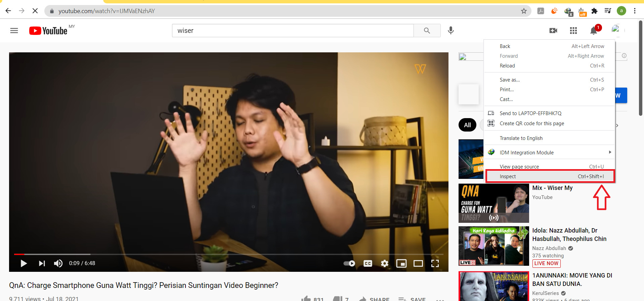This screenshot has width=644, height=301.
Task: Select the All filter chip
Action: (x=467, y=125)
